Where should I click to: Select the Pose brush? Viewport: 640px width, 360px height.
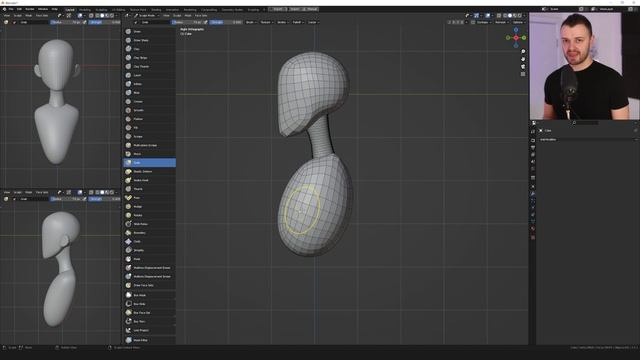[149, 198]
